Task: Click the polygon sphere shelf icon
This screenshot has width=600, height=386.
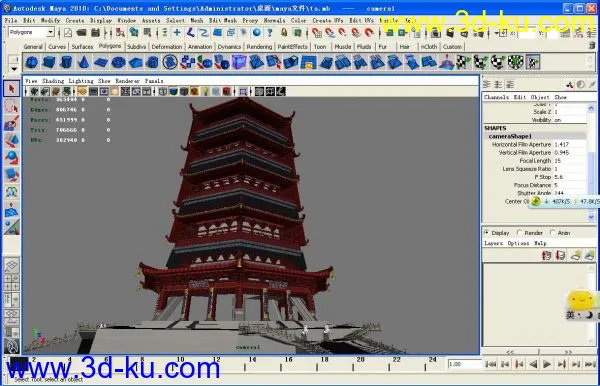Action: coord(32,62)
